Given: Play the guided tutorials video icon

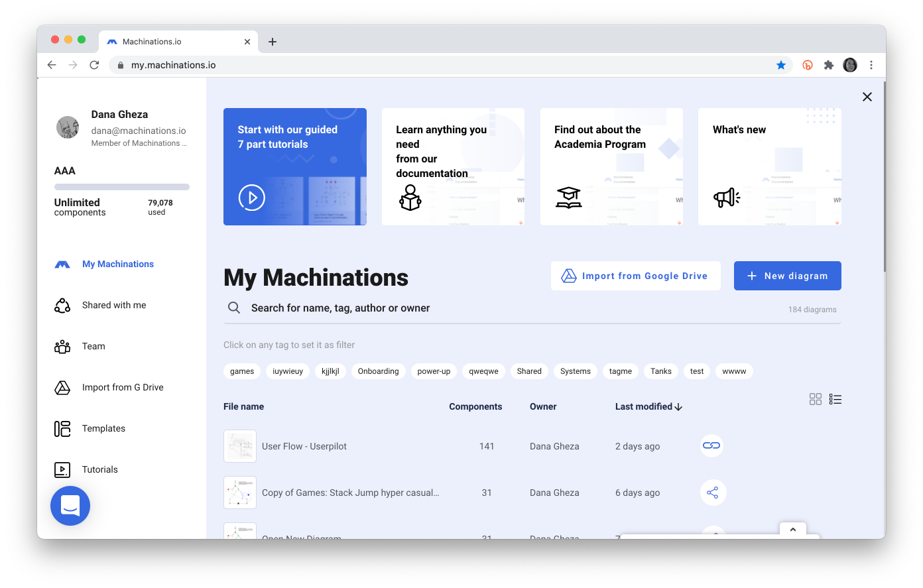Looking at the screenshot, I should pyautogui.click(x=252, y=198).
